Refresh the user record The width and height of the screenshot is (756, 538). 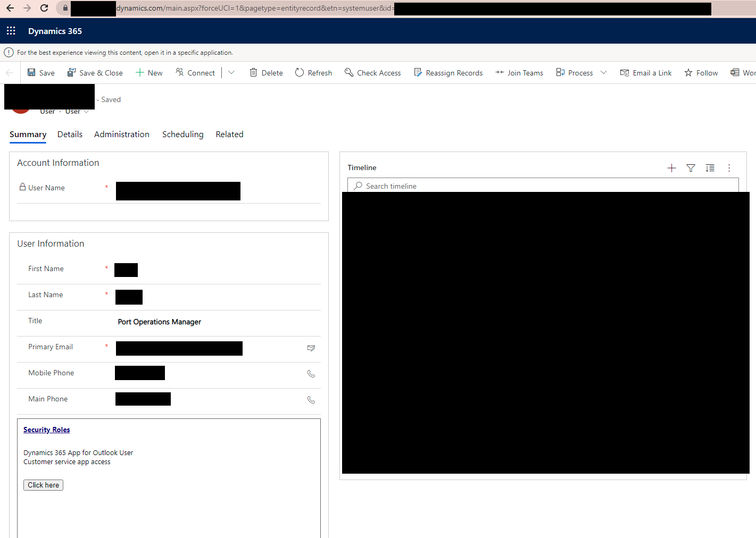[313, 72]
